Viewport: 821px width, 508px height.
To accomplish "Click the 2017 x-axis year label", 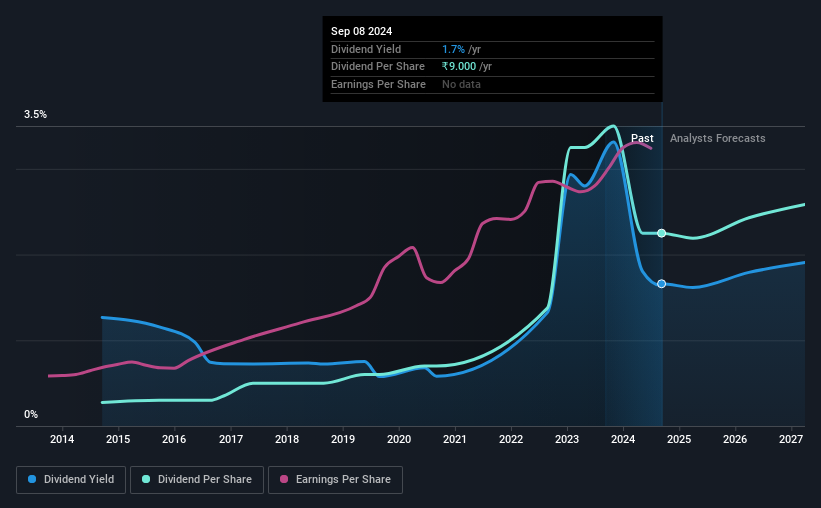I will coord(231,439).
